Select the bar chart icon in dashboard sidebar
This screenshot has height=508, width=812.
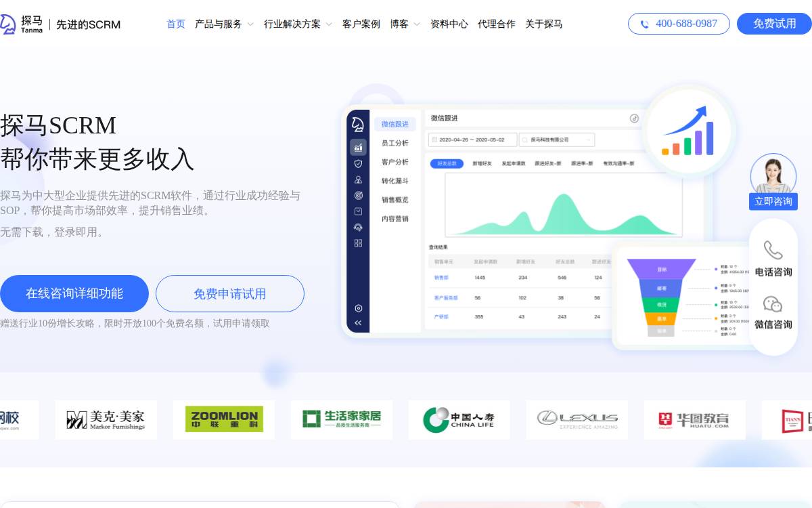pyautogui.click(x=358, y=147)
